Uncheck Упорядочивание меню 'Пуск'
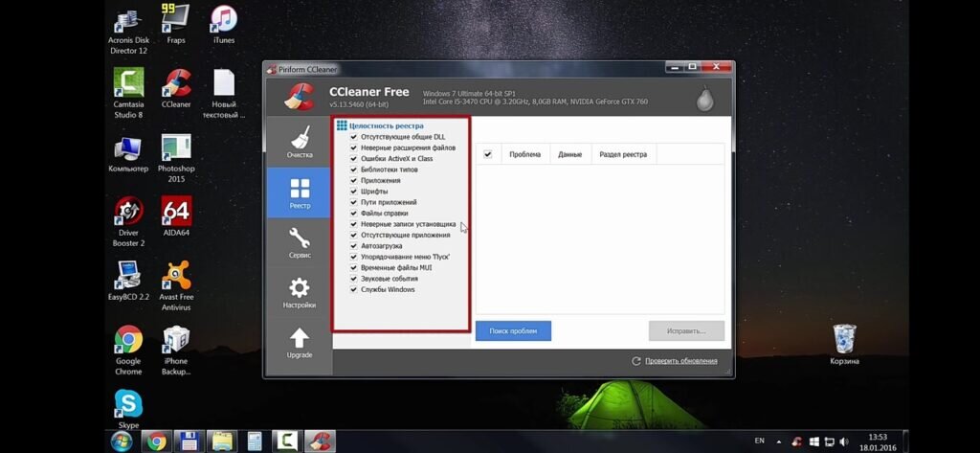980x453 pixels. coord(354,257)
